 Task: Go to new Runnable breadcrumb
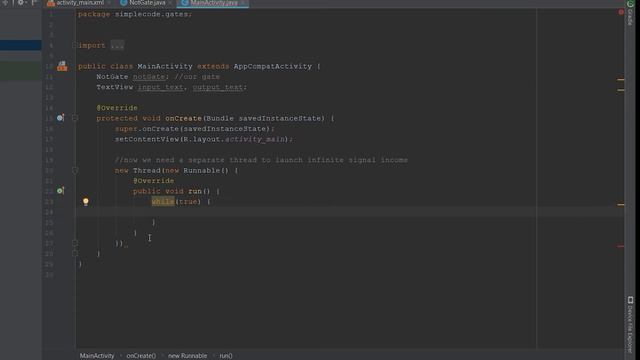point(187,356)
